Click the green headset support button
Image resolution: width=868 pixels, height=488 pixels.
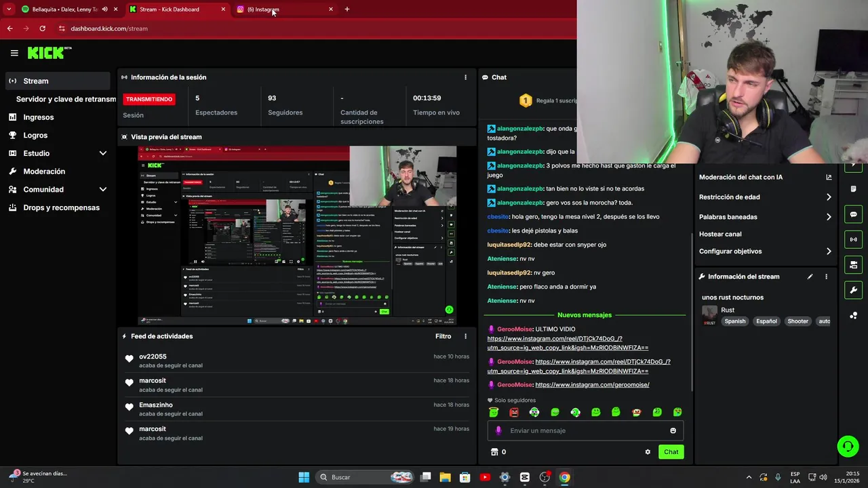click(x=848, y=446)
